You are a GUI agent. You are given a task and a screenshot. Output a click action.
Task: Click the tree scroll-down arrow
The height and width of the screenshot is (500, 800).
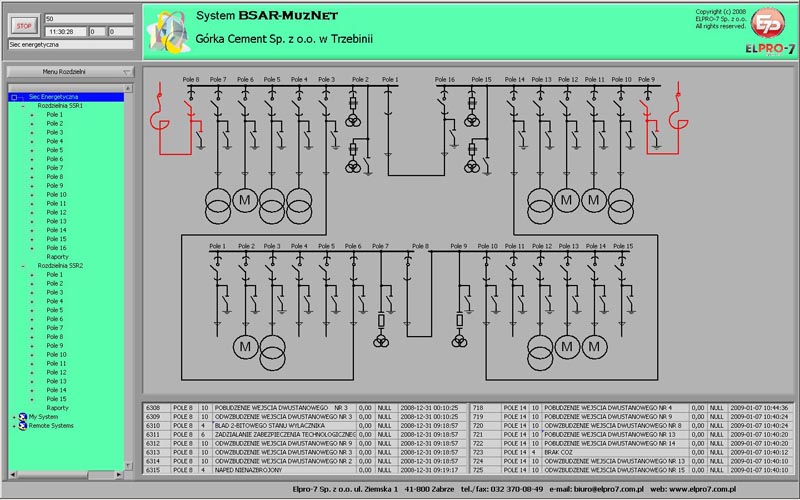[128, 466]
